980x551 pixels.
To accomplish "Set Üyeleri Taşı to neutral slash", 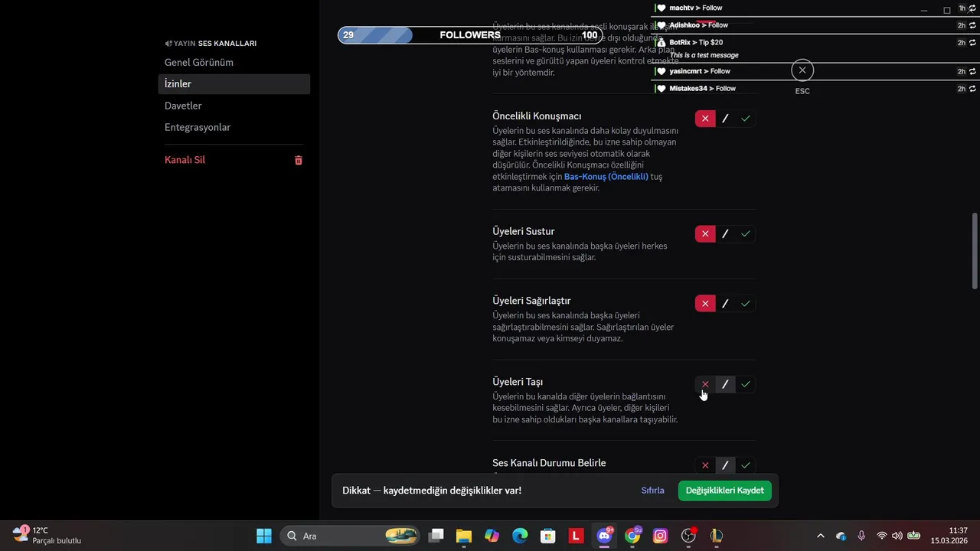I will 725,384.
